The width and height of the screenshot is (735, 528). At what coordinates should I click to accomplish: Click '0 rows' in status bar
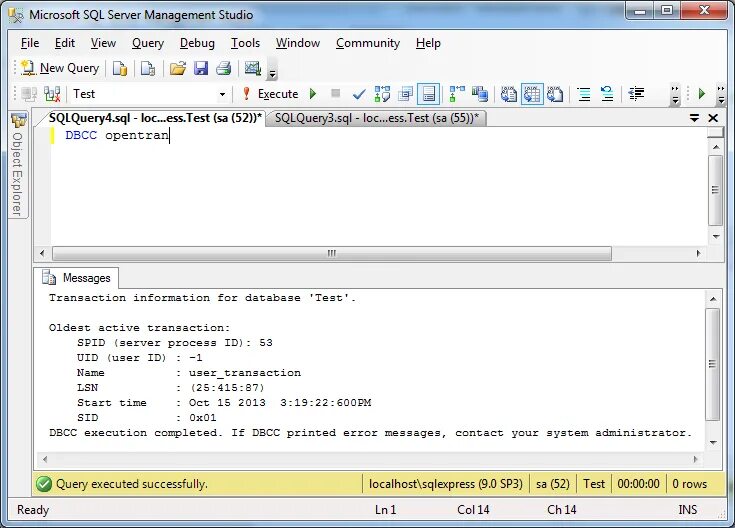click(690, 484)
